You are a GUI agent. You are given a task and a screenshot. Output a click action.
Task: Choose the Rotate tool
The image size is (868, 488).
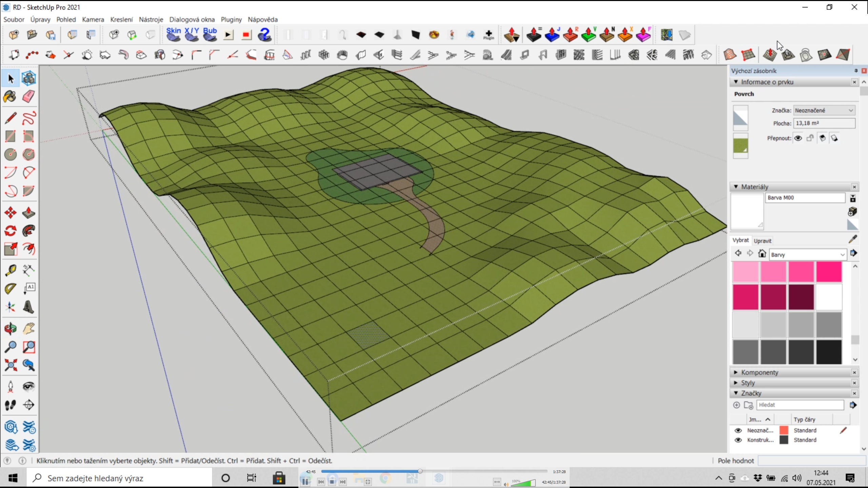tap(10, 231)
